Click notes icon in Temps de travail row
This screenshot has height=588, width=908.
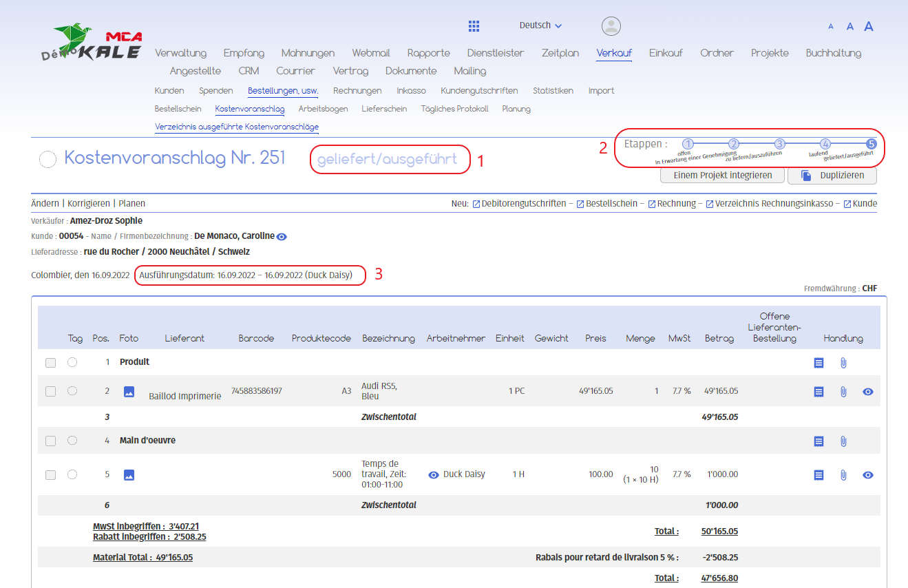point(819,475)
